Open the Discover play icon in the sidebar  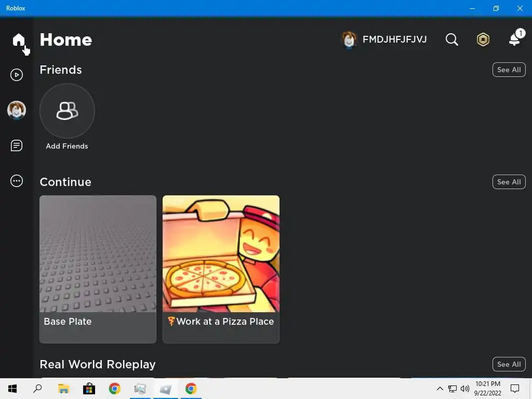coord(17,75)
